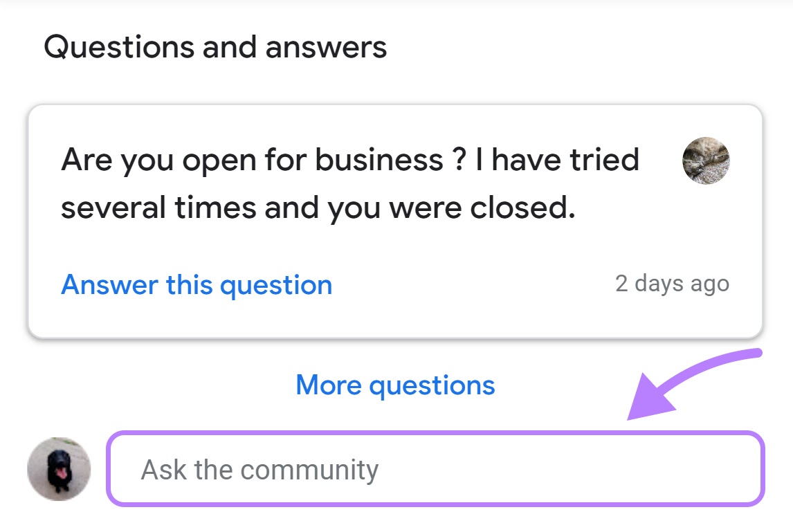
Task: Click the "2 days ago" timestamp
Action: click(x=672, y=284)
